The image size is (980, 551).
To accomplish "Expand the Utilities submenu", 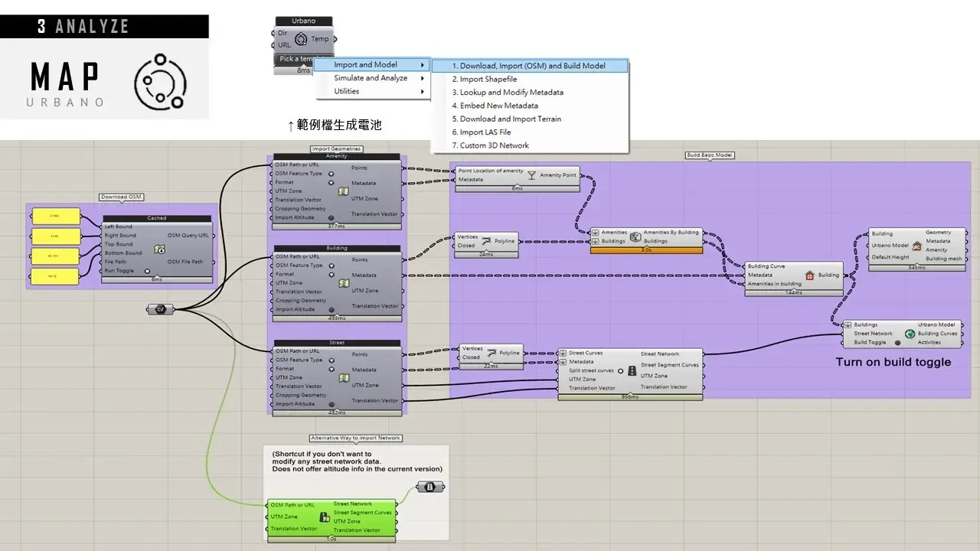I will coord(373,91).
